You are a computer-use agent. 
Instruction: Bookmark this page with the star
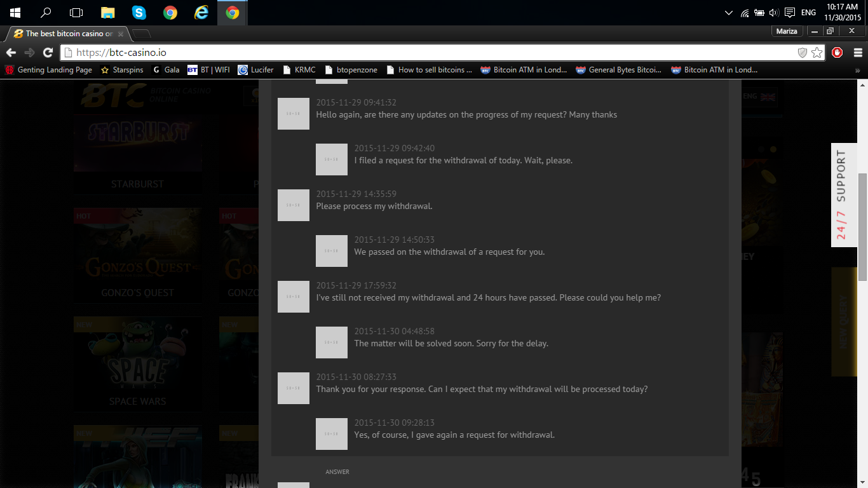(817, 53)
